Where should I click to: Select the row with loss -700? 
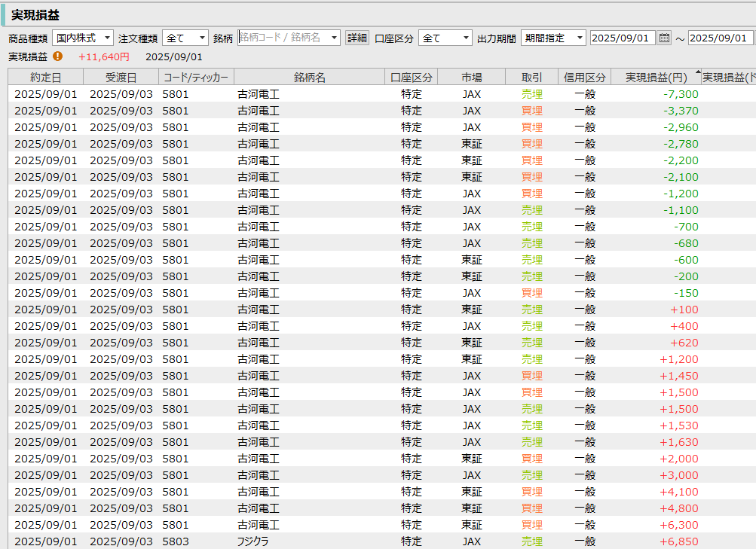click(382, 227)
